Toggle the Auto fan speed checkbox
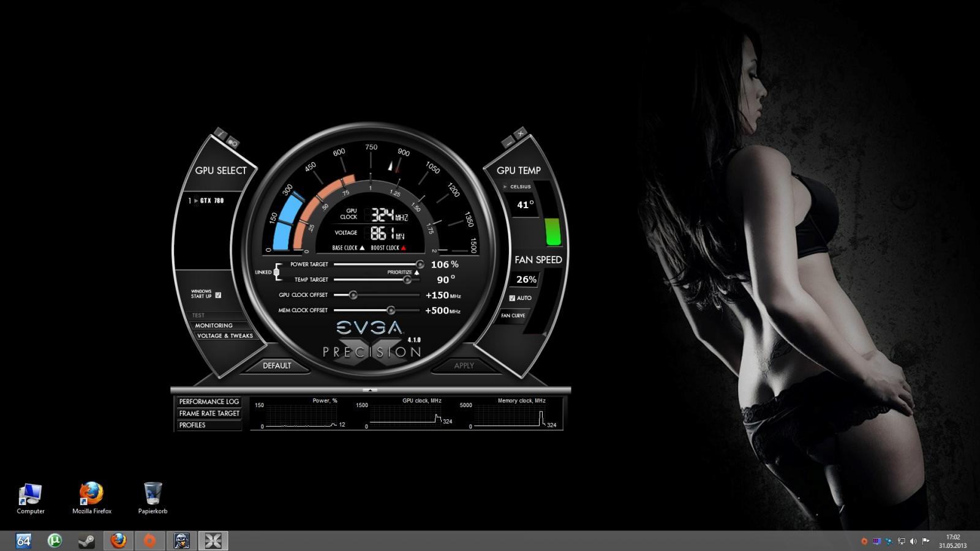 (x=512, y=298)
